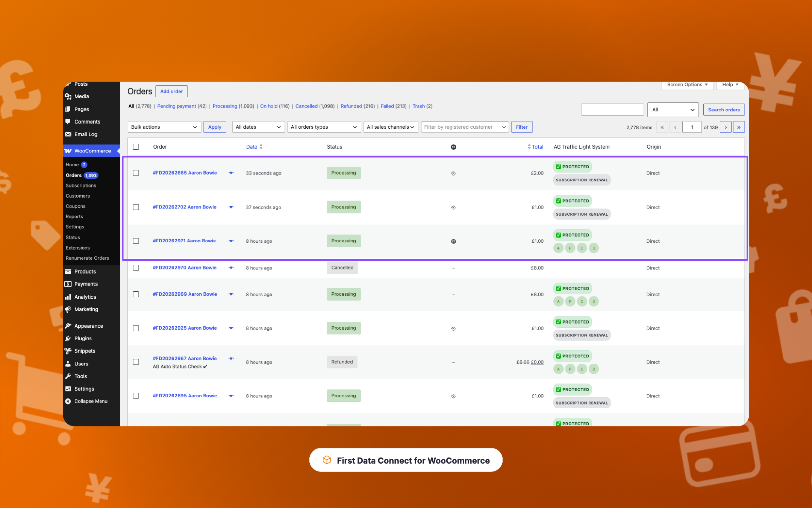Open the Comments sidebar icon
Screen dimensions: 812x508
click(x=68, y=122)
